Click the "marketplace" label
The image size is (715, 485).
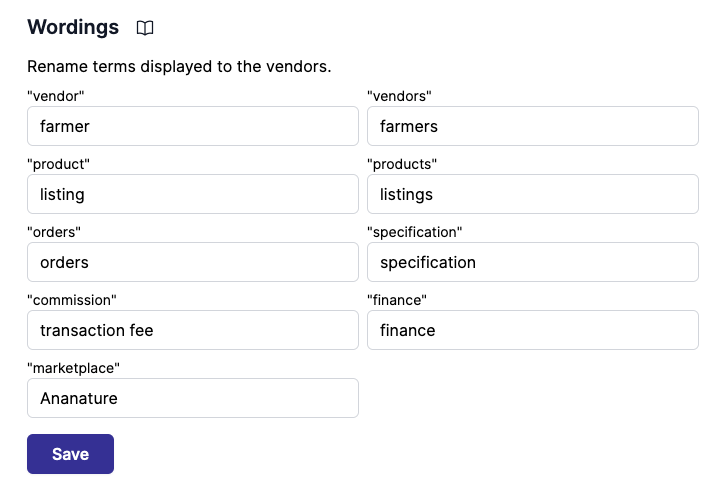(x=73, y=368)
